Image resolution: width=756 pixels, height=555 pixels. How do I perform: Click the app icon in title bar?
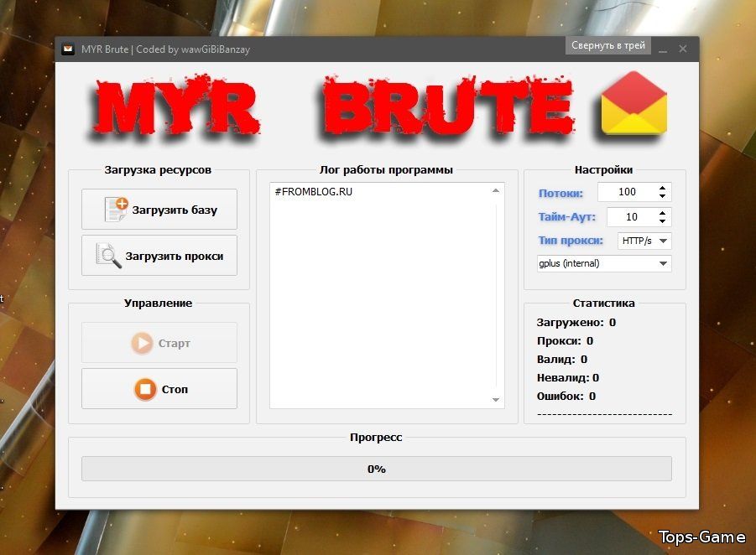coord(69,49)
